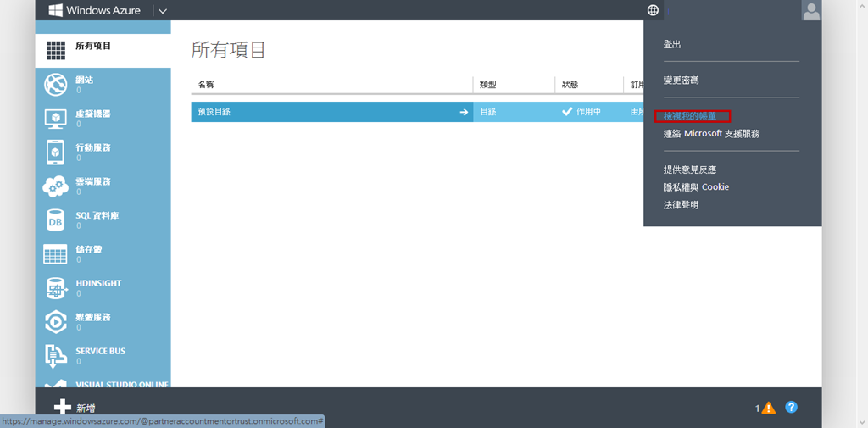Select 法律聲明 menu entry
Viewport: 868px width, 428px height.
tap(681, 205)
